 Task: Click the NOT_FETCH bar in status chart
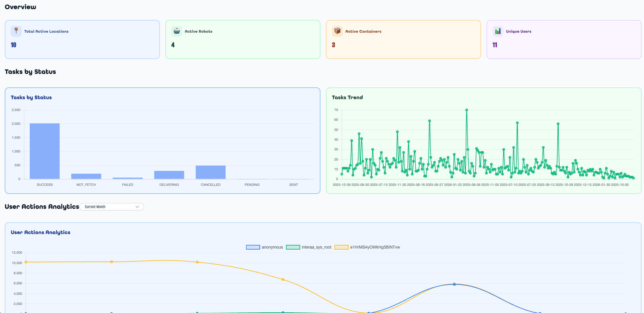(86, 176)
